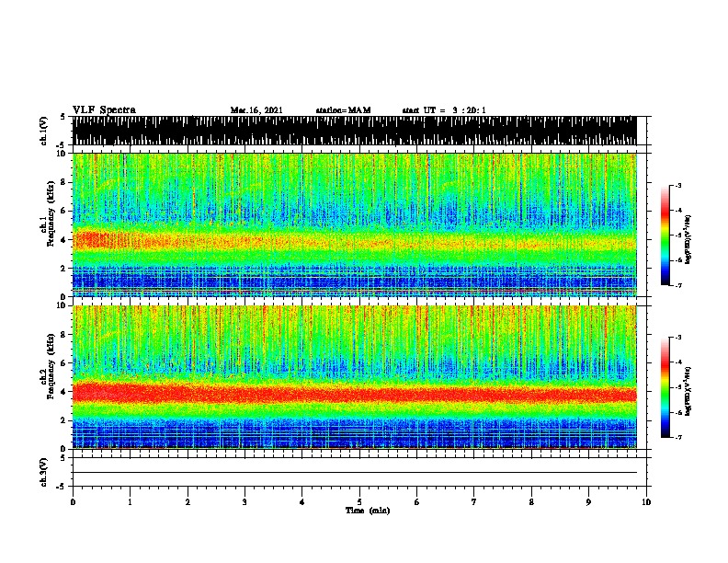The height and width of the screenshot is (563, 728).
Task: Click the ch.1 "Frequency (kHz)" axis label
Action: click(x=51, y=213)
